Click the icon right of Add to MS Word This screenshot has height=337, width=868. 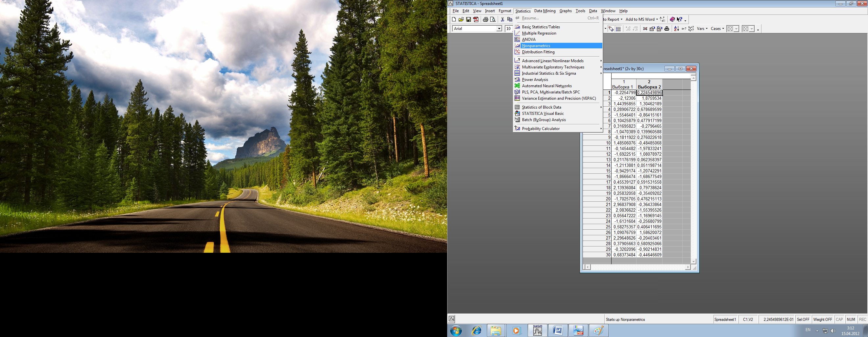[663, 19]
